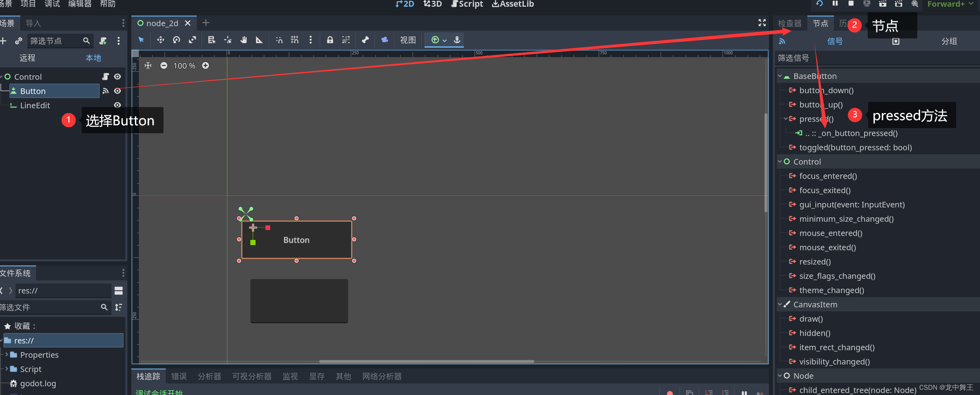Toggle grid snapping in the toolbar

point(295,40)
